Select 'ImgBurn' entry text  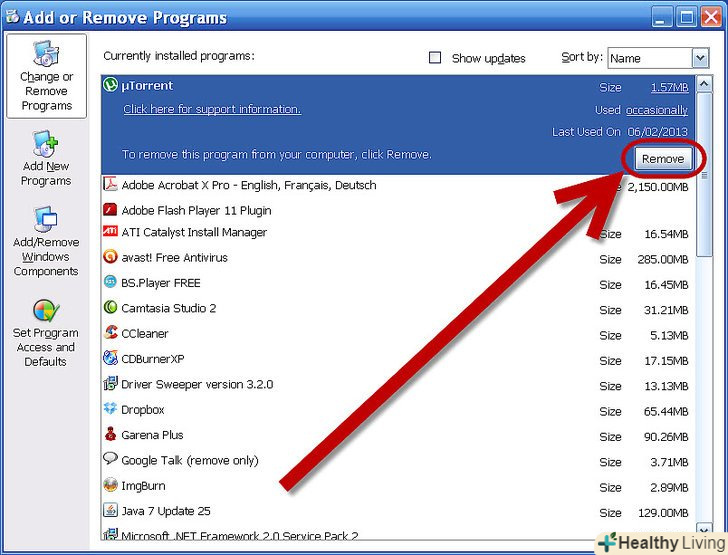click(143, 486)
